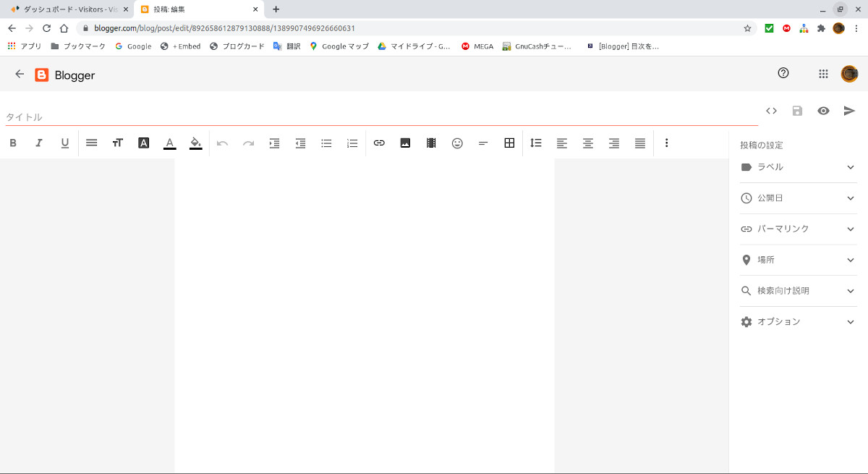Open the text color picker
Image resolution: width=868 pixels, height=474 pixels.
169,143
